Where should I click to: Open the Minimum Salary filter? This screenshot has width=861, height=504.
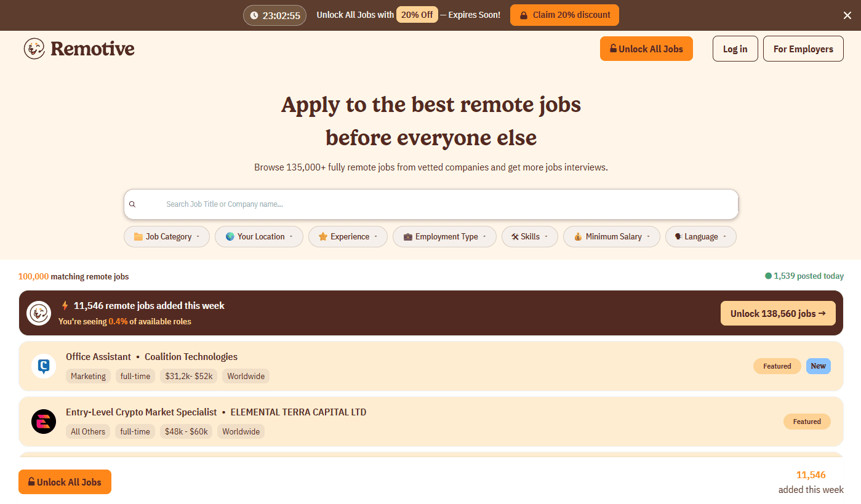tap(612, 237)
